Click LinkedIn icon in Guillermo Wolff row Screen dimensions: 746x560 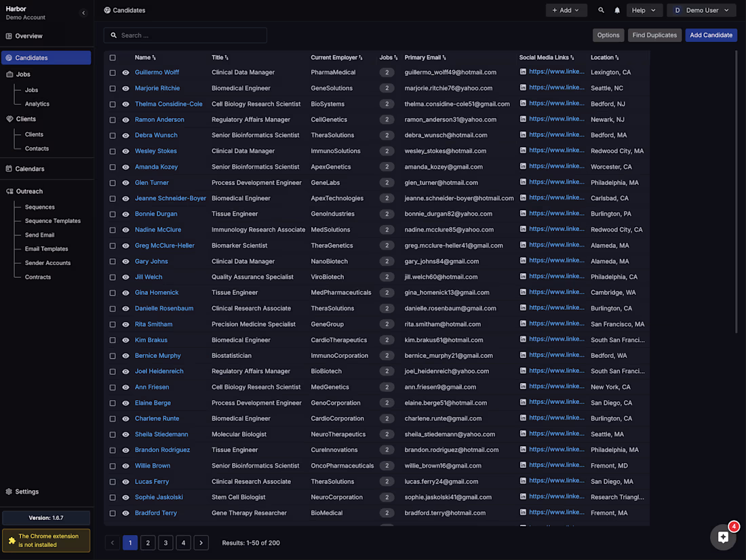point(523,72)
